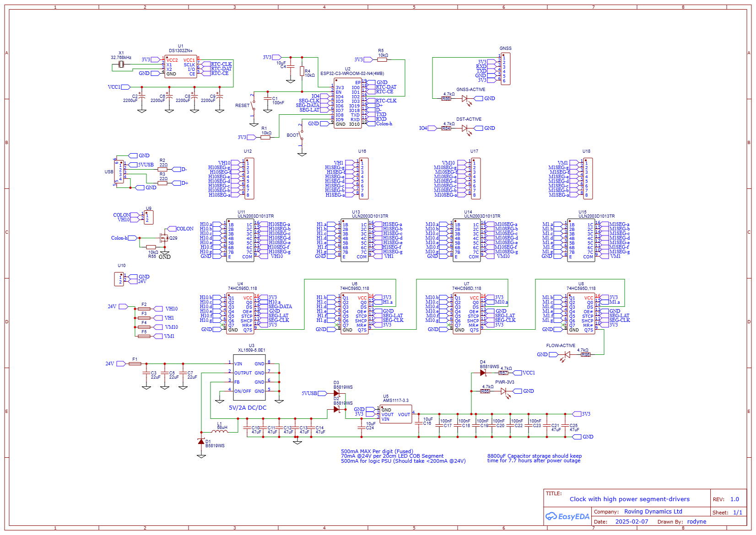Select the U17 connector designator
The image size is (756, 535).
tap(474, 151)
